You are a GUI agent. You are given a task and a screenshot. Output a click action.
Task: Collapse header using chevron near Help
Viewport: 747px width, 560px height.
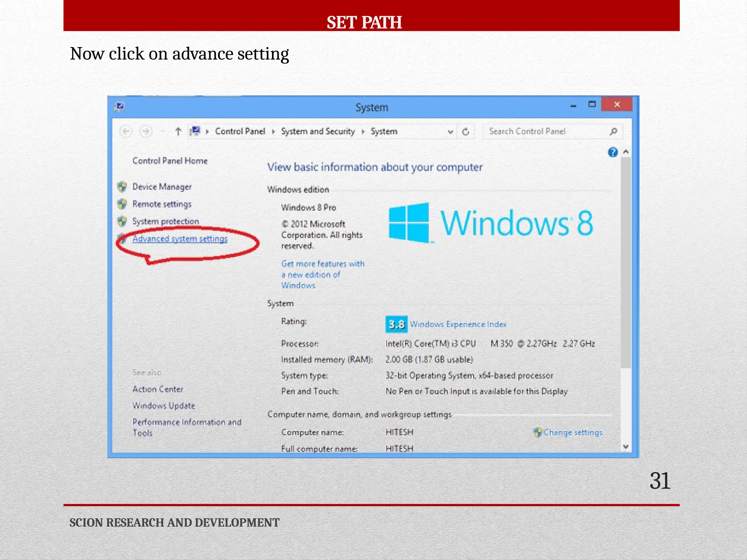626,152
